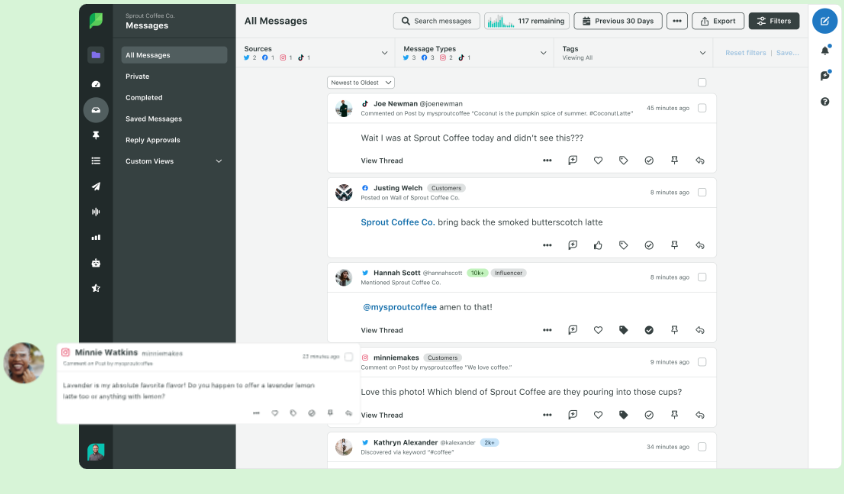Like Joe Newman's message with heart icon
This screenshot has width=844, height=494.
(598, 160)
